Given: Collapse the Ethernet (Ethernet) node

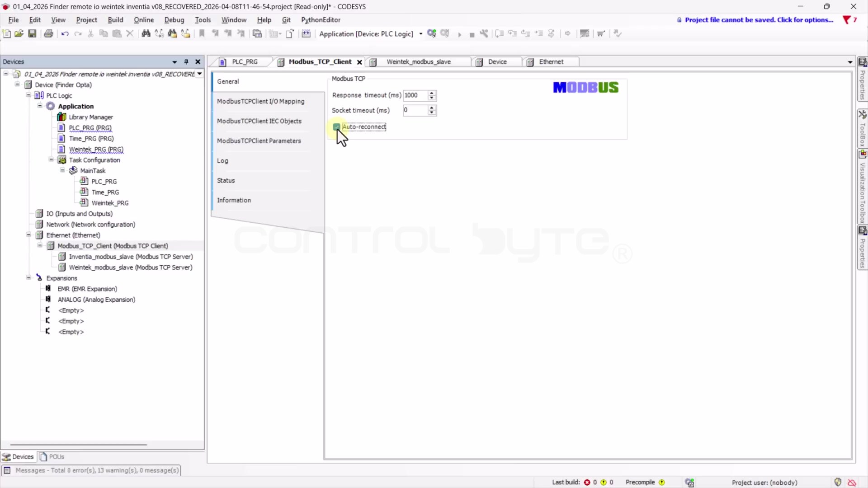Looking at the screenshot, I should click(28, 235).
